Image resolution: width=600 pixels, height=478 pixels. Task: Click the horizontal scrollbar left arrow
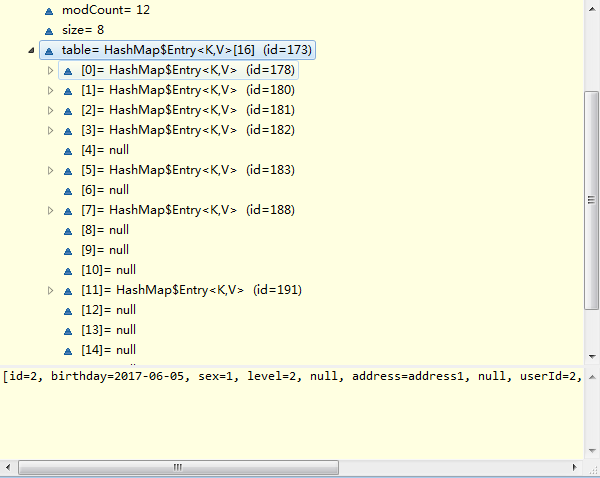[x=8, y=467]
